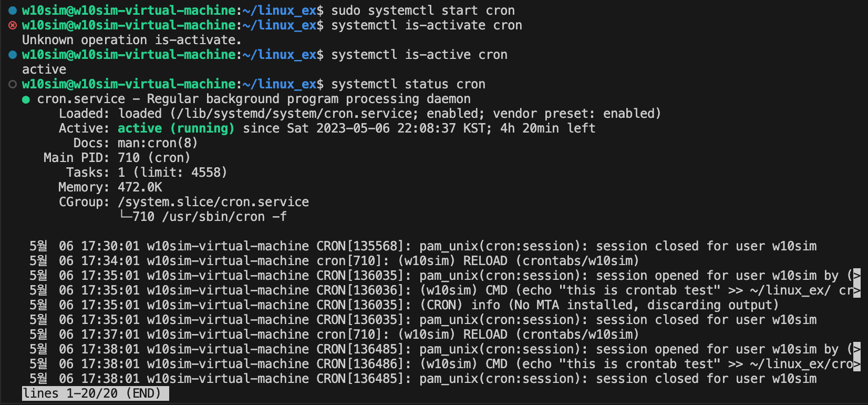Viewport: 868px width, 405px height.
Task: Click the 'Unknown operation is-activate.' error message
Action: click(x=132, y=40)
